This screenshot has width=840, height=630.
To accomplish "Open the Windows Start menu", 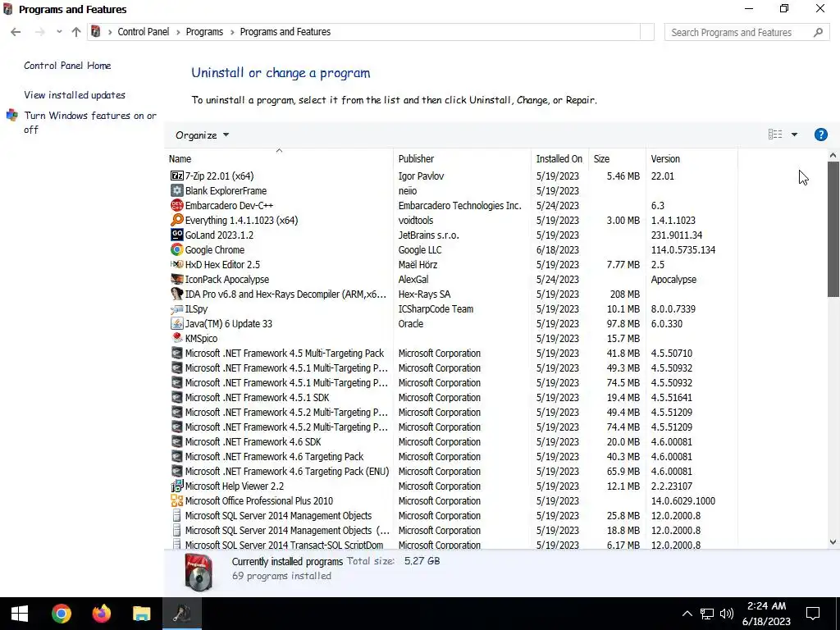I will (20, 614).
